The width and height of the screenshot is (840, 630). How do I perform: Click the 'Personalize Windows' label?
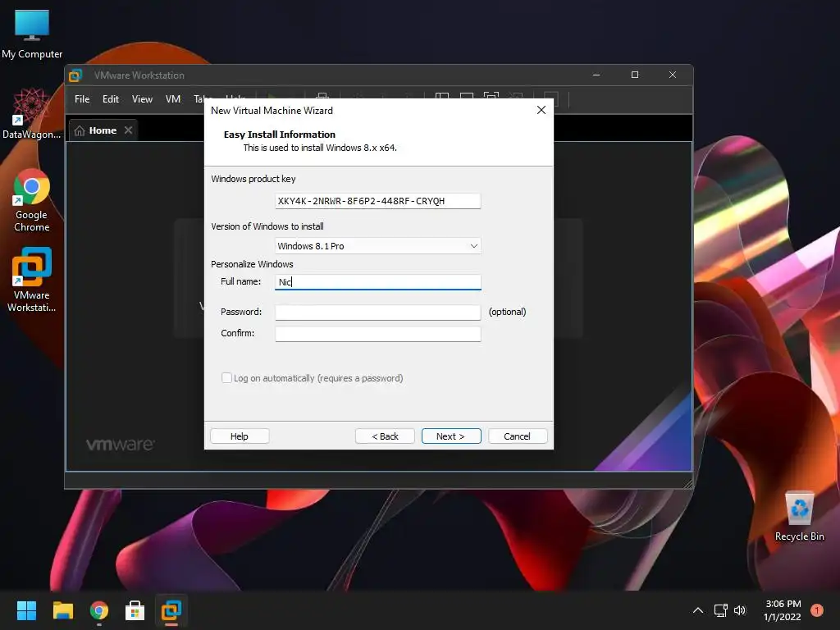[x=252, y=264]
